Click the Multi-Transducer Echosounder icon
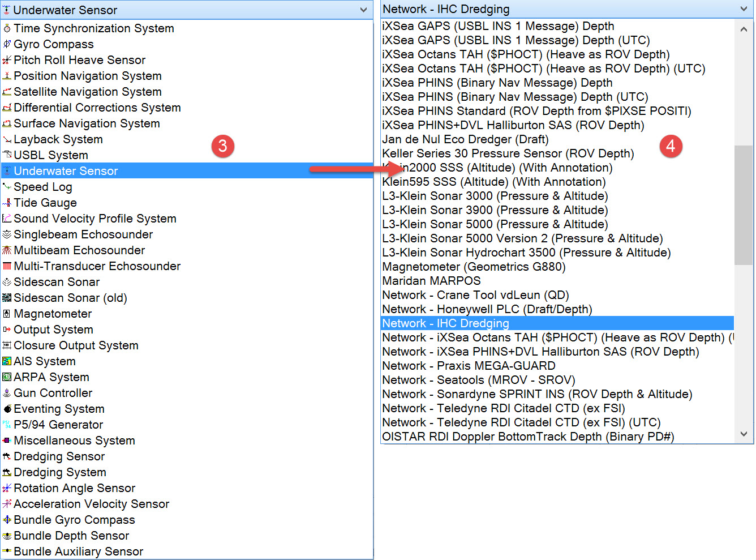756x560 pixels. tap(7, 266)
